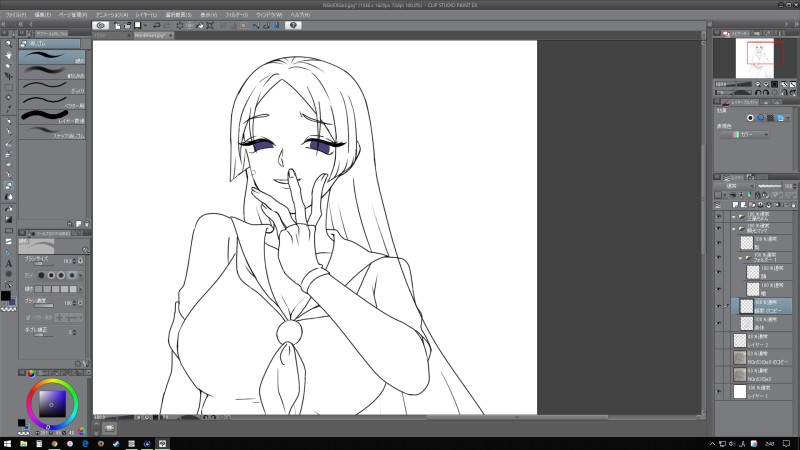Click the Scale/Transform icon in command bar
800x450 pixels.
(x=210, y=25)
